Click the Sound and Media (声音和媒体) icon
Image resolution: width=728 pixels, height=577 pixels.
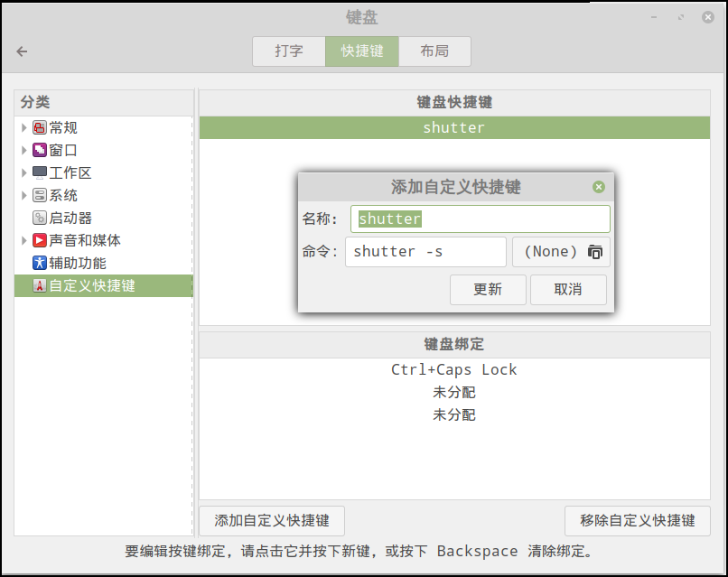(40, 240)
